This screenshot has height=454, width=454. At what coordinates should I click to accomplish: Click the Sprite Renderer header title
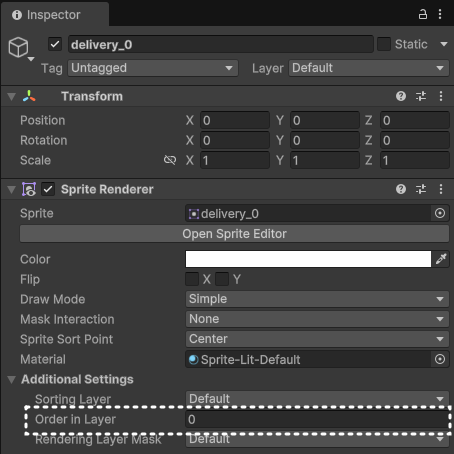click(x=107, y=189)
